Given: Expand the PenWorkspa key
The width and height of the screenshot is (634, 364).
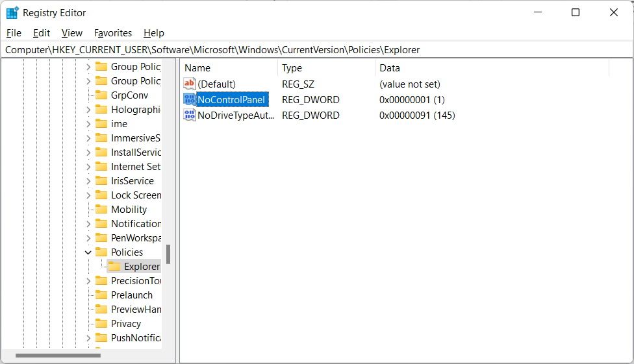Looking at the screenshot, I should pyautogui.click(x=88, y=237).
